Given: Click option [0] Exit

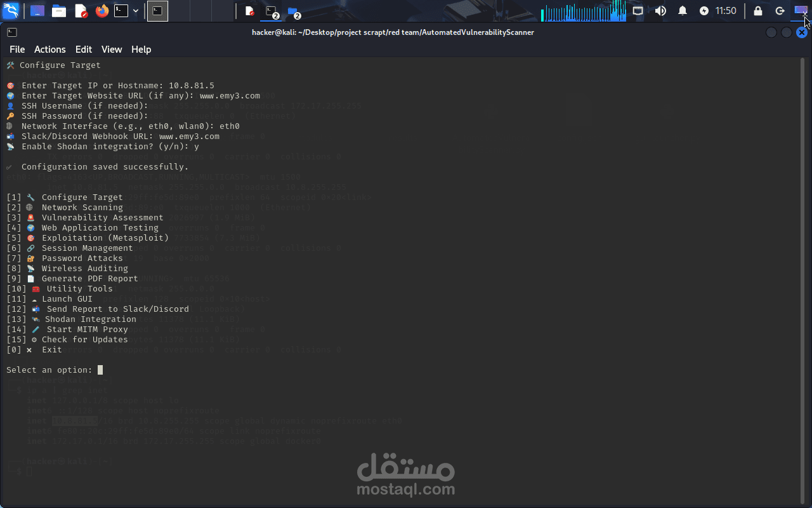Looking at the screenshot, I should click(x=34, y=350).
